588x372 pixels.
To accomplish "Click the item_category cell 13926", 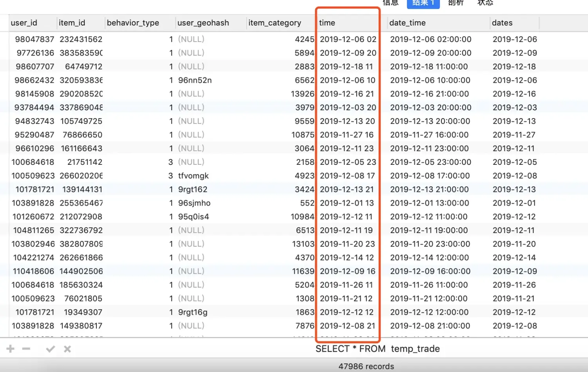I will point(302,94).
